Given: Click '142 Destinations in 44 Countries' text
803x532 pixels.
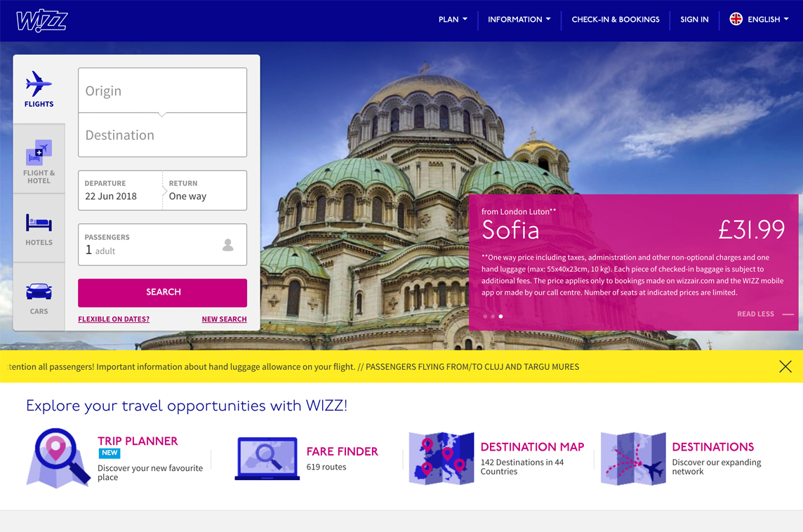Looking at the screenshot, I should [522, 467].
